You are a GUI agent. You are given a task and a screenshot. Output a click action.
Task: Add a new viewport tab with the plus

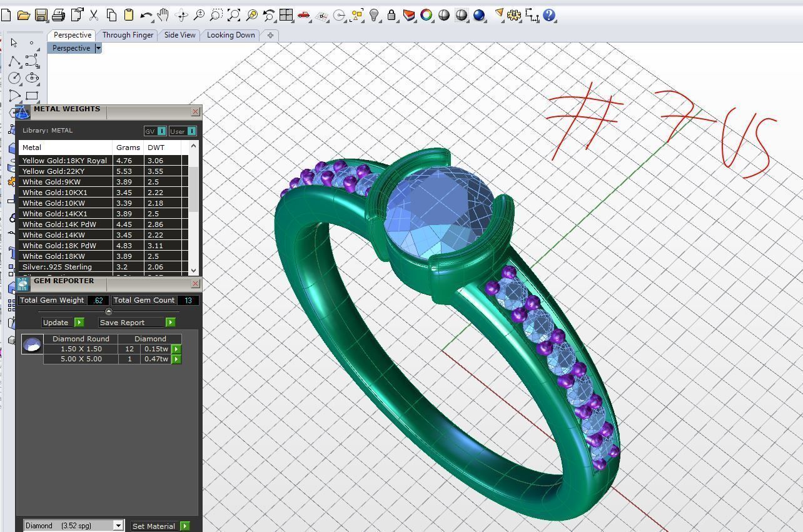(x=270, y=35)
